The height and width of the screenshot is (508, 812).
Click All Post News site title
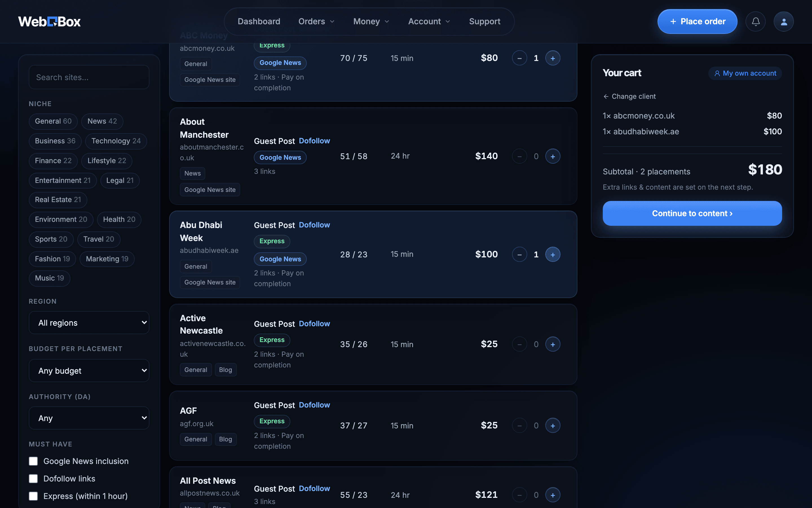(x=208, y=480)
